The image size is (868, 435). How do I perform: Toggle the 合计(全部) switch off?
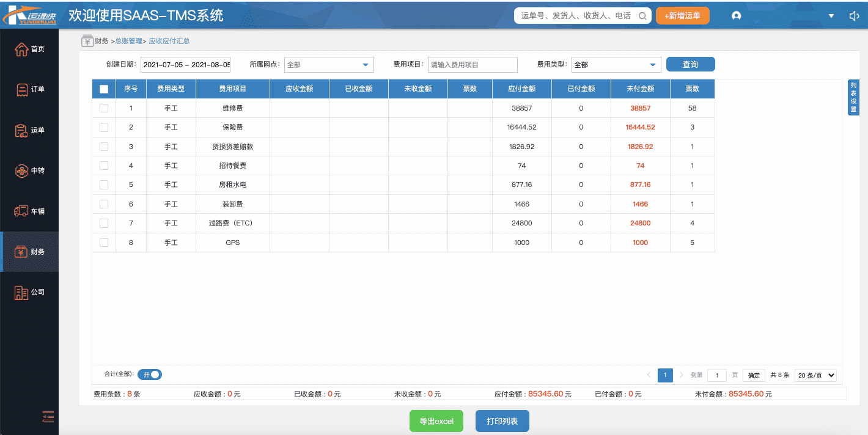click(150, 375)
